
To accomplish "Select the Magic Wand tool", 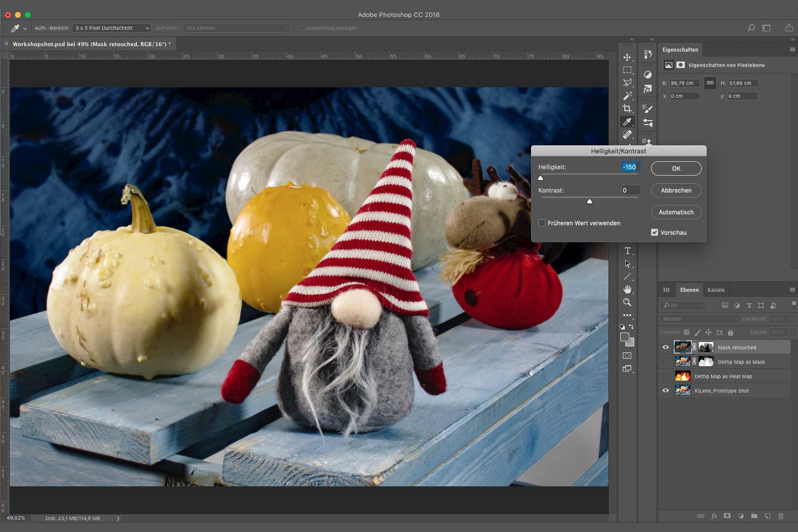I will [627, 96].
